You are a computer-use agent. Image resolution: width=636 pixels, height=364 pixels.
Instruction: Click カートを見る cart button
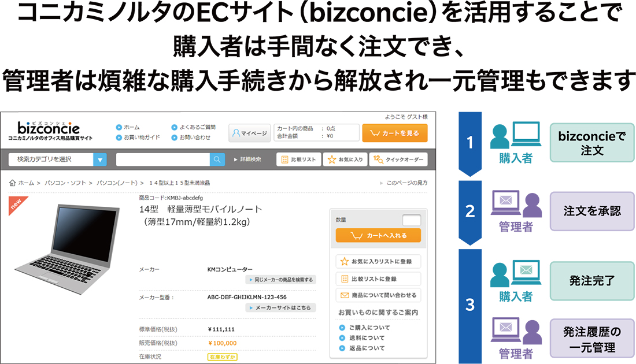click(x=394, y=133)
